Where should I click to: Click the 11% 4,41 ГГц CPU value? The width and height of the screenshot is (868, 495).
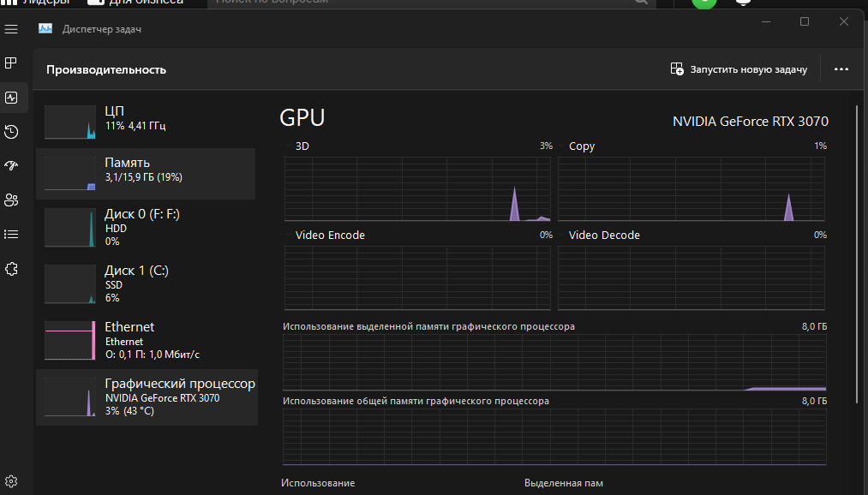coord(135,126)
